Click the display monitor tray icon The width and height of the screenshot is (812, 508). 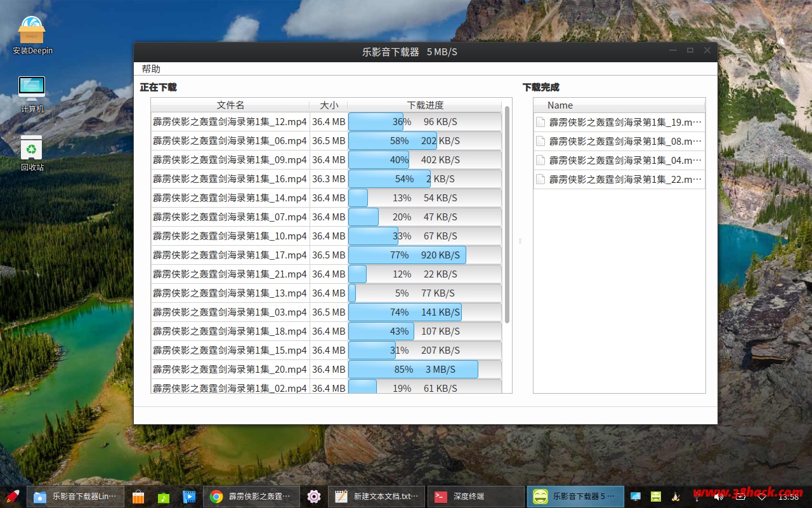(636, 497)
